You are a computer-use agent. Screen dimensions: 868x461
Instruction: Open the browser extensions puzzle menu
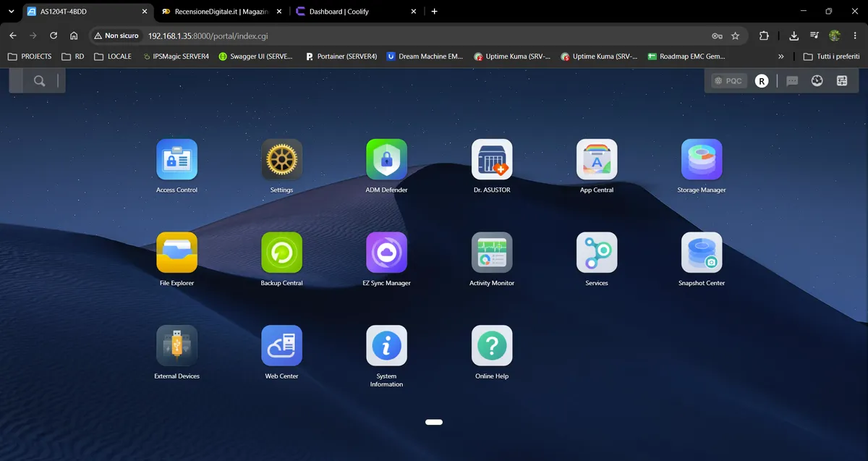[x=764, y=35]
